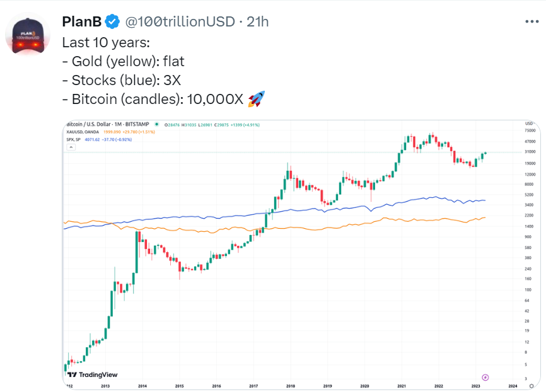Click the purple lightning event marker
Viewport: 546px width, 392px height.
[x=485, y=376]
